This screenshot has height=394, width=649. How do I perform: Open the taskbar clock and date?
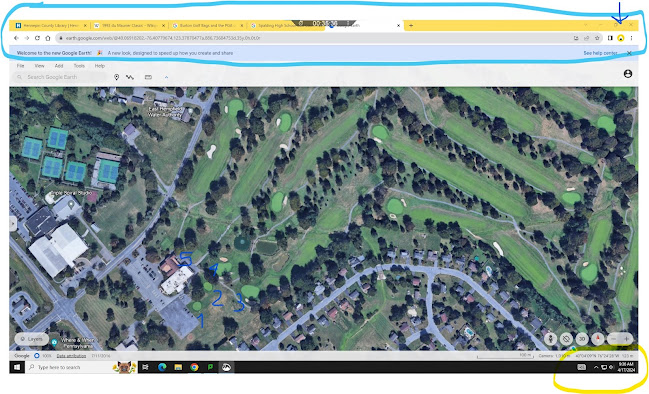(x=626, y=367)
